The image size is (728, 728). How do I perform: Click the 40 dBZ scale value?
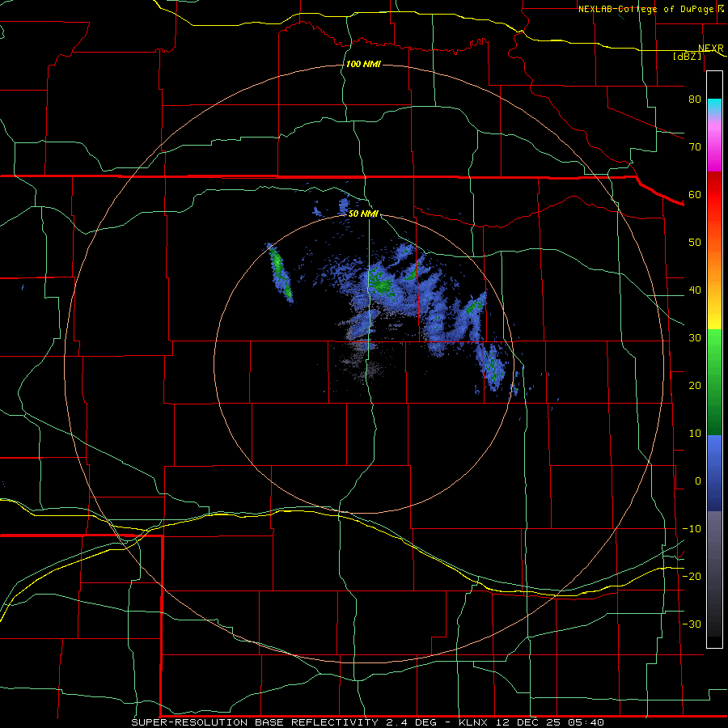point(695,290)
